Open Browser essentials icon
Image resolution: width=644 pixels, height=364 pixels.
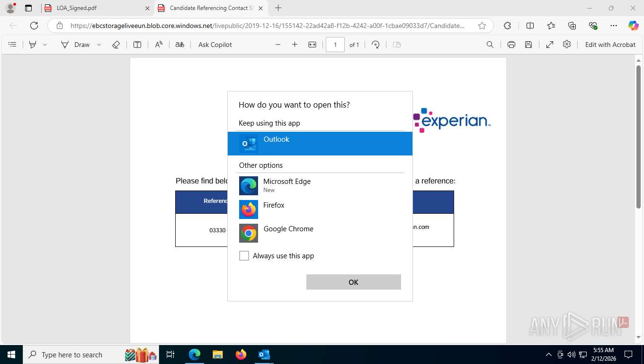pos(593,26)
